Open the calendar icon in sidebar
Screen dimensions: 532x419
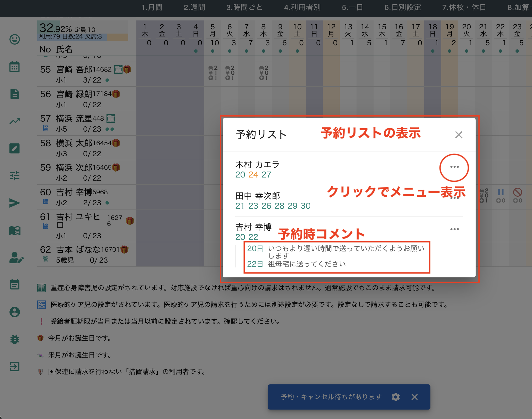15,67
